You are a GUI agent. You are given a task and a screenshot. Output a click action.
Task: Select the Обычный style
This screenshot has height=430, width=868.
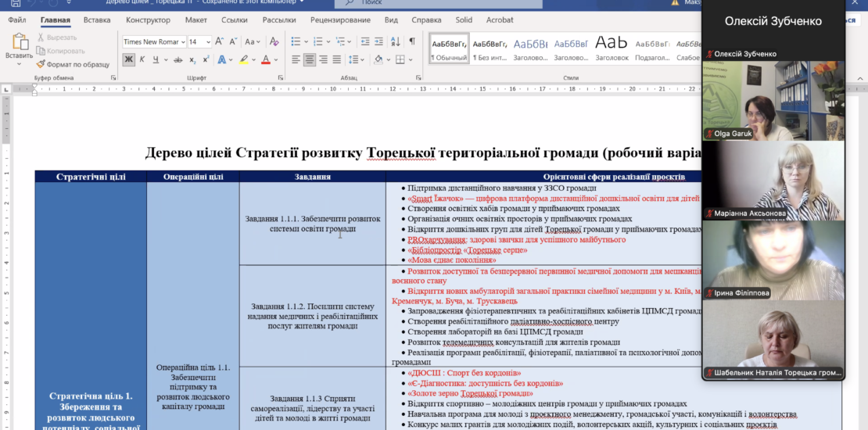pyautogui.click(x=449, y=48)
